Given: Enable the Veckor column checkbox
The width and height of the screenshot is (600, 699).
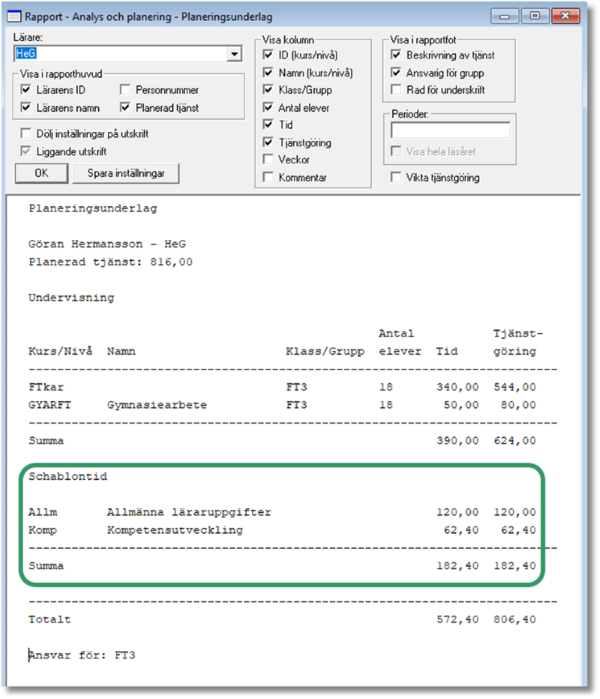Looking at the screenshot, I should point(268,160).
